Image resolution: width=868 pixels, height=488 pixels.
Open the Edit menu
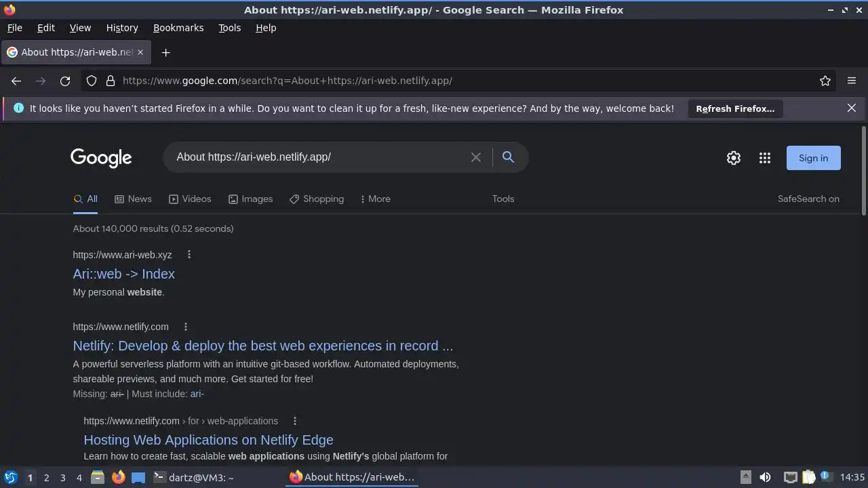click(x=46, y=28)
